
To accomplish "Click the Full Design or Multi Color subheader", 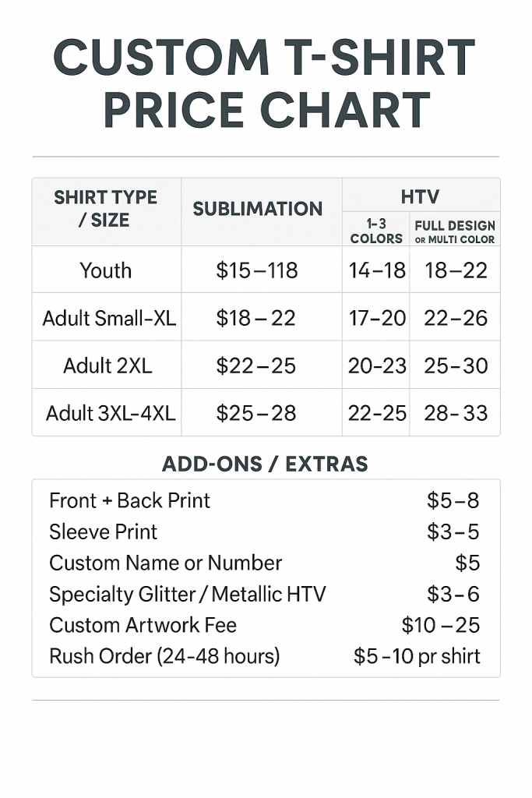I will (455, 232).
